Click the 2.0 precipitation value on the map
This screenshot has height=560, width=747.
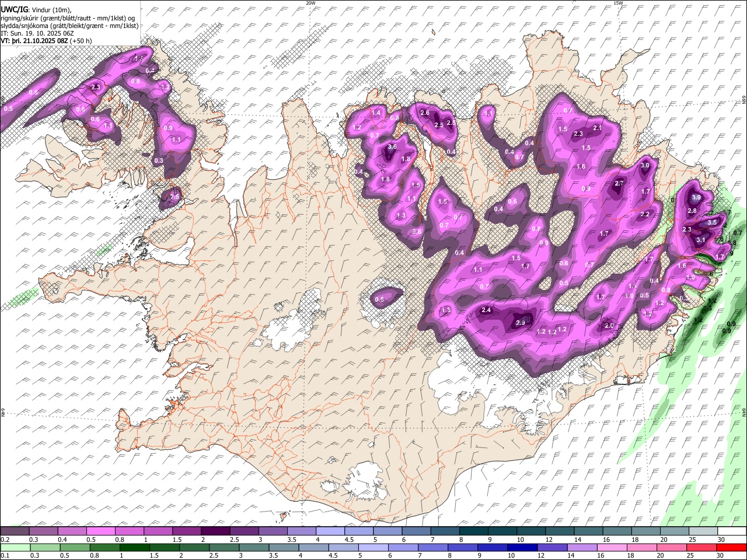click(610, 326)
